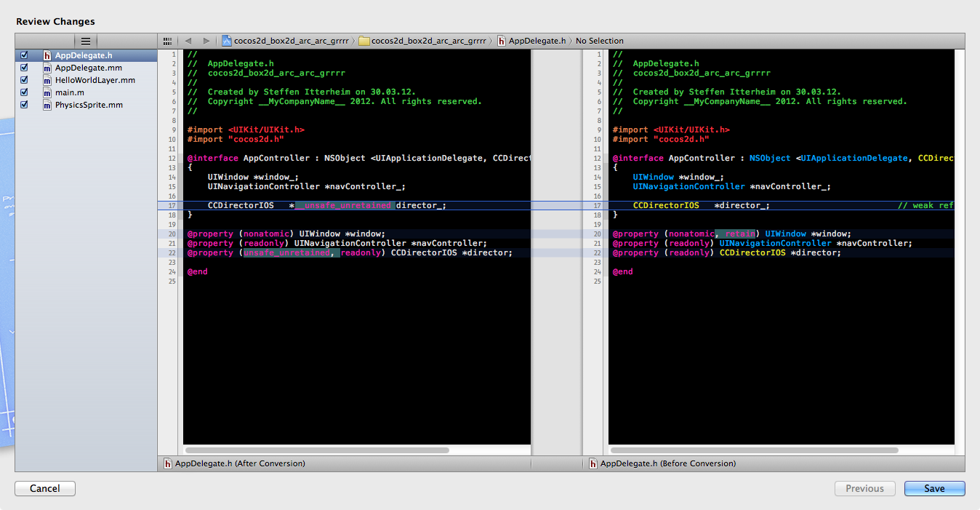
Task: Click the HelloWorldLayer.mm file type icon
Action: coord(47,80)
